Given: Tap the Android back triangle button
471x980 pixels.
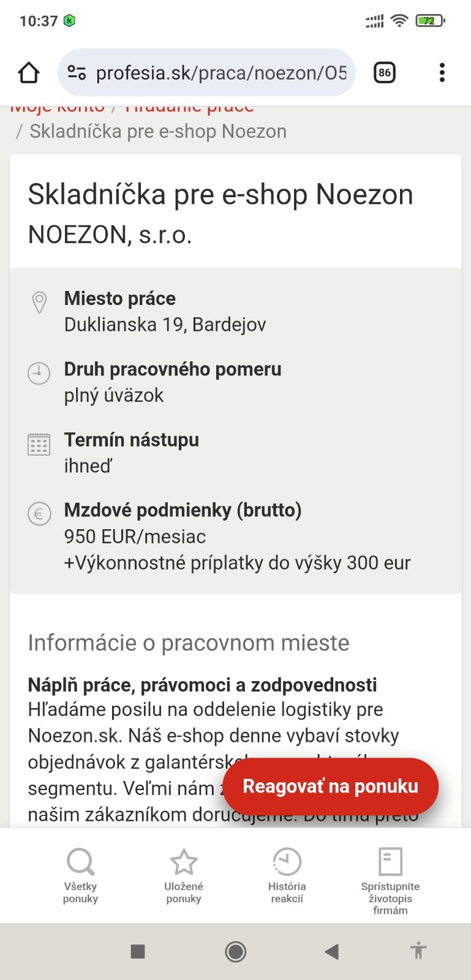Looking at the screenshot, I should [331, 951].
